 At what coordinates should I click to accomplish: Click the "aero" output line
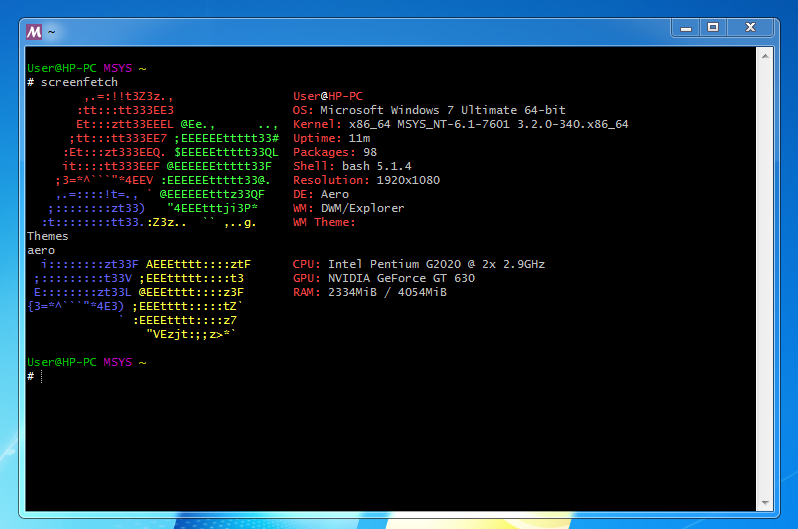click(x=41, y=250)
